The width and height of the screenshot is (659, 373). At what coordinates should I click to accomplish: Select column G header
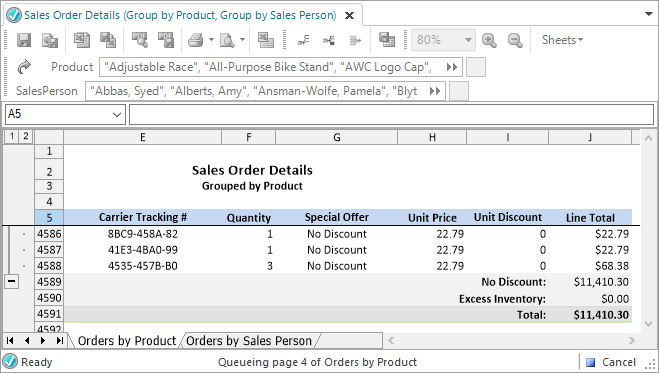pyautogui.click(x=336, y=137)
